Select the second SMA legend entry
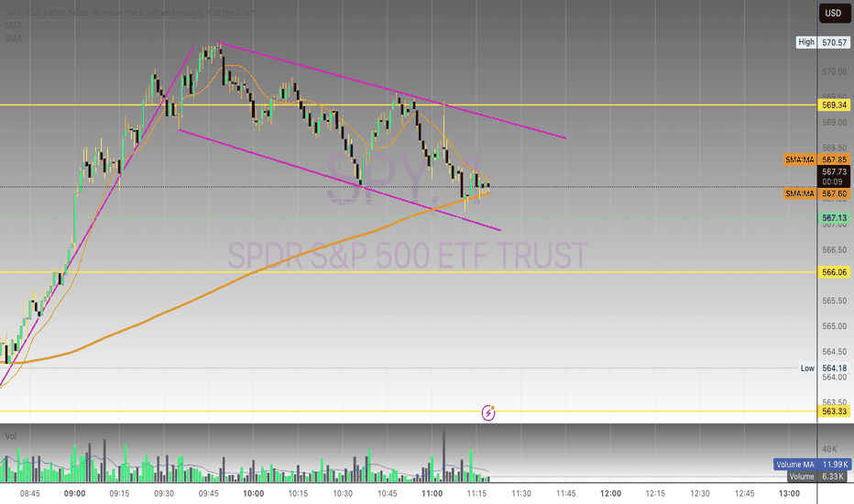This screenshot has height=504, width=854. [x=14, y=26]
